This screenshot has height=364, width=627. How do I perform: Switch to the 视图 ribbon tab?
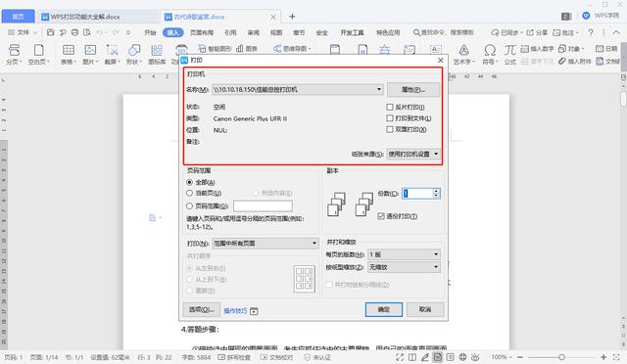276,32
